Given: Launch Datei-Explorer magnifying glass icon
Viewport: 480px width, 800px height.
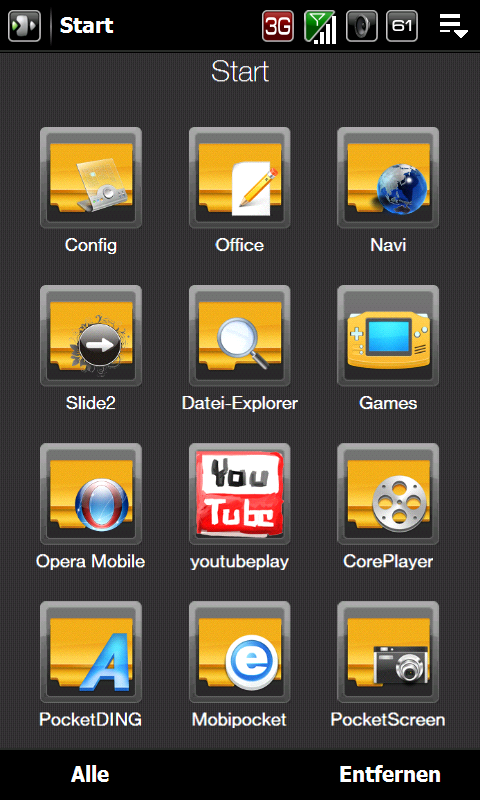Looking at the screenshot, I should point(240,336).
